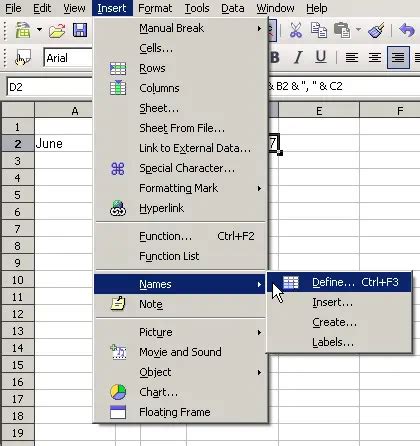Click the Columns icon in the menu

[x=118, y=88]
